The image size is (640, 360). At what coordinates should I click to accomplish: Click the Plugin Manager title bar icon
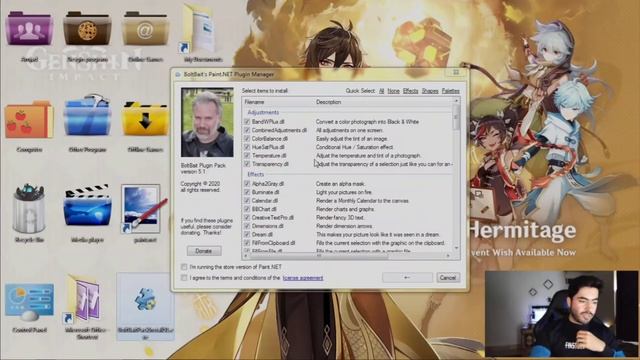pos(178,75)
